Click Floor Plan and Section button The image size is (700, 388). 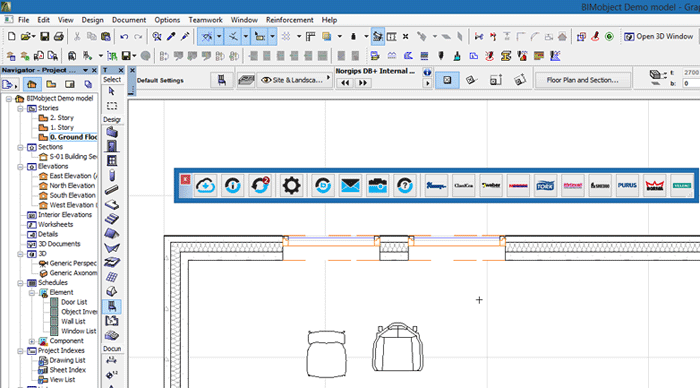[583, 80]
